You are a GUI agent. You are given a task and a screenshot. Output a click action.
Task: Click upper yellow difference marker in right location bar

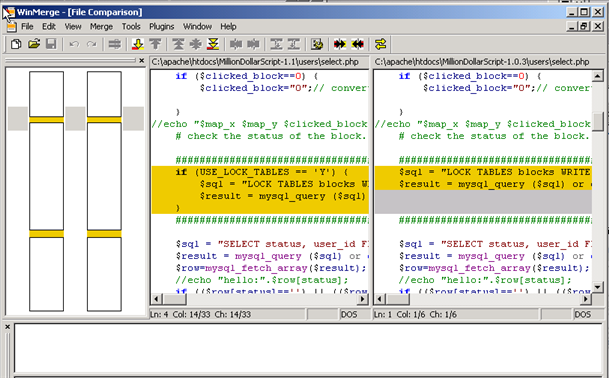coord(104,120)
